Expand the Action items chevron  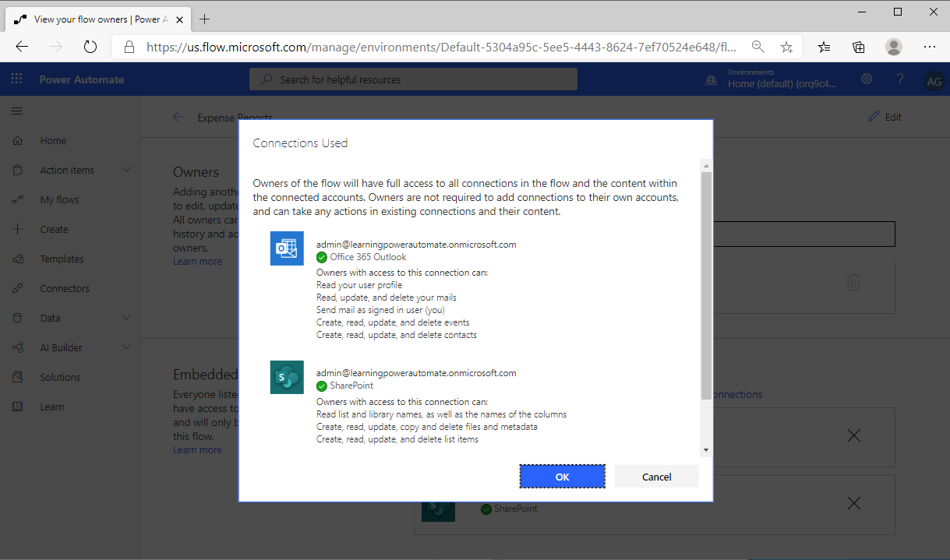click(126, 170)
